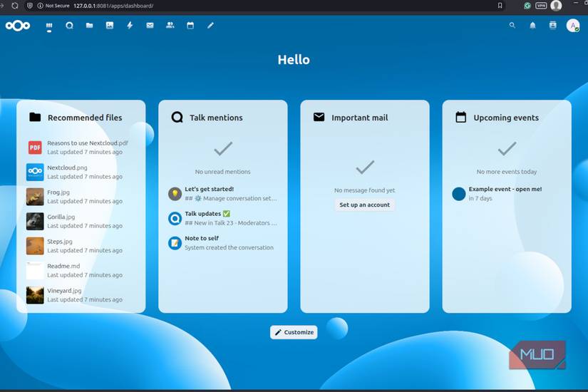Image resolution: width=588 pixels, height=392 pixels.
Task: Open Let's get started! conversation
Action: (223, 194)
